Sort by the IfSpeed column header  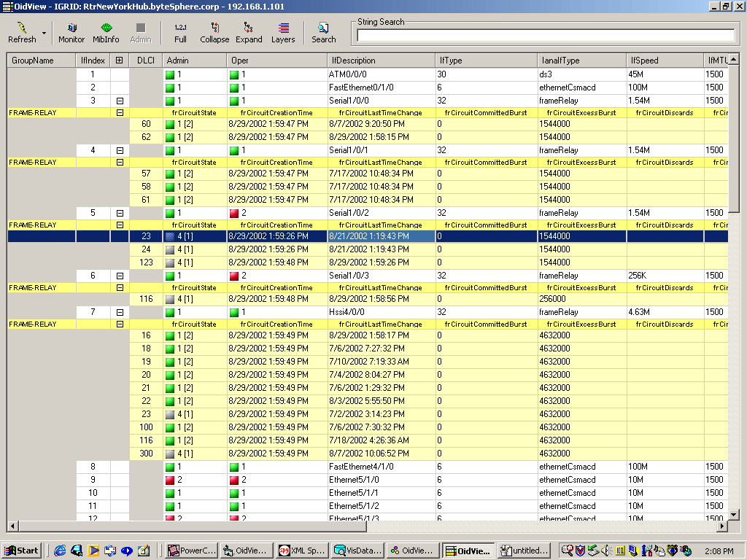pos(664,61)
